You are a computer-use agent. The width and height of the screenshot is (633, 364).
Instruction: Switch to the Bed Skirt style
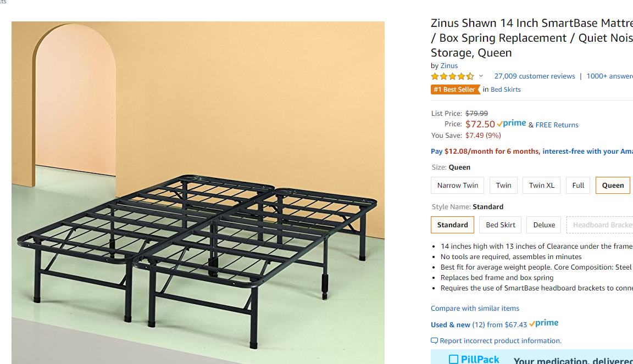tap(501, 225)
